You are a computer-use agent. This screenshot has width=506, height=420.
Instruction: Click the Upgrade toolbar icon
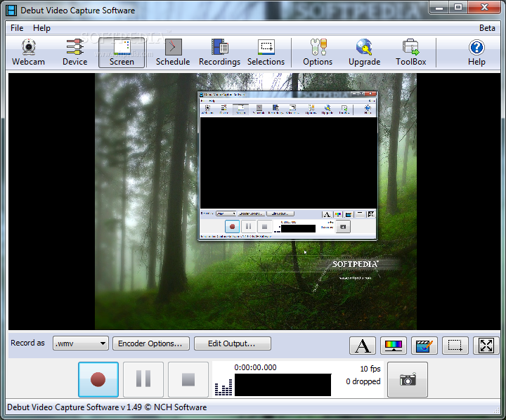(x=364, y=52)
